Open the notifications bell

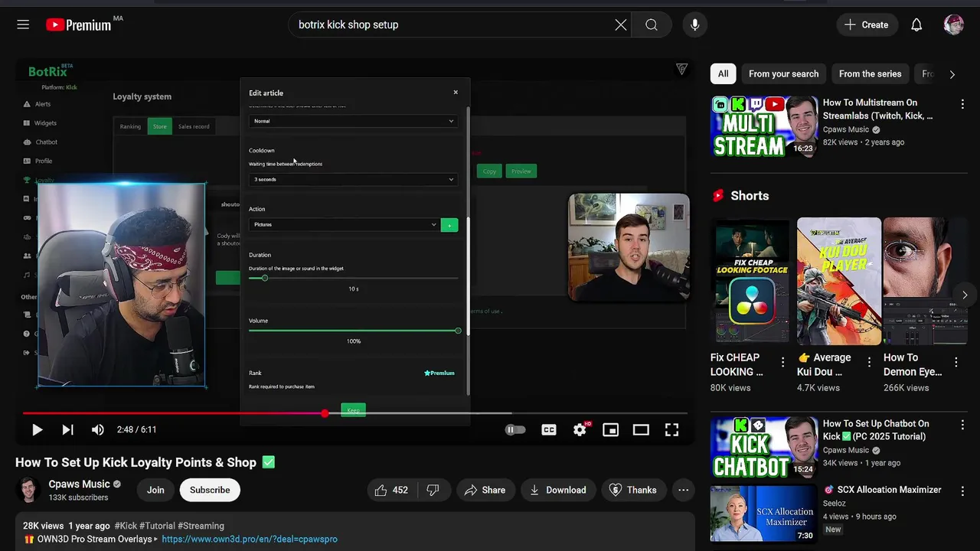pos(916,24)
